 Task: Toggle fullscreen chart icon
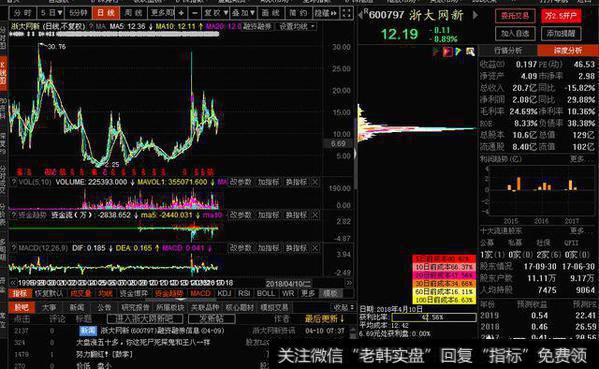346,13
